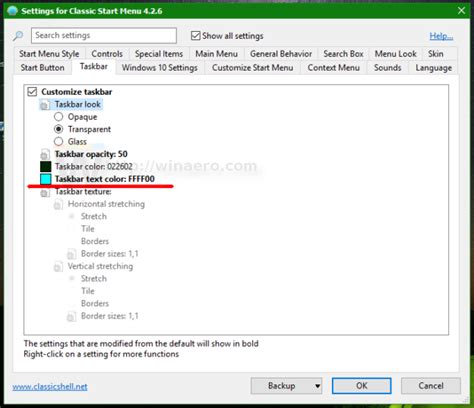Click icon beside second Border sizes: 1,1

tap(71, 317)
